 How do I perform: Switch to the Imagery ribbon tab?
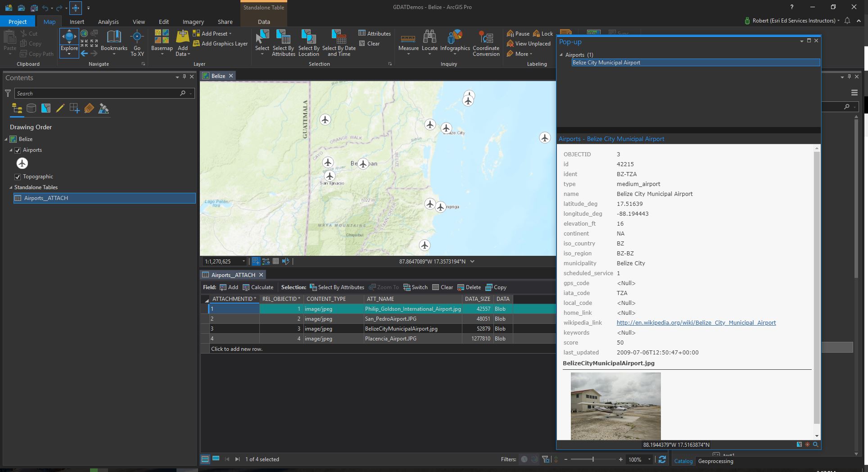click(193, 21)
